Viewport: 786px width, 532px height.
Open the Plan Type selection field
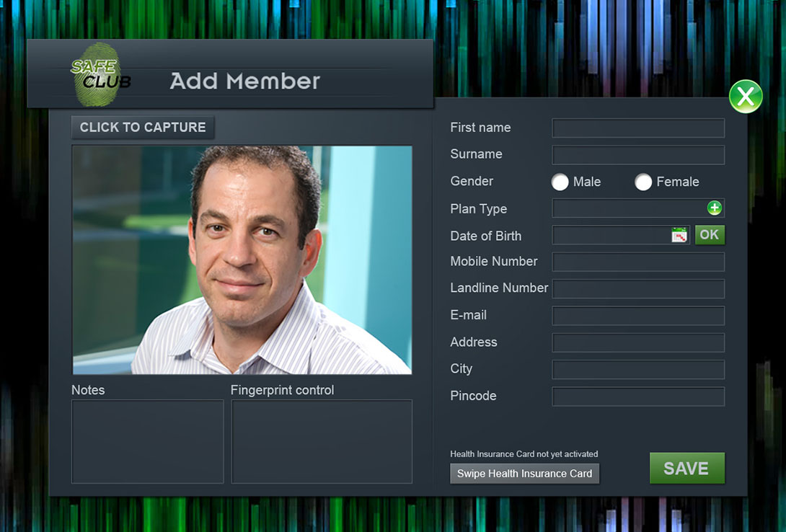638,208
